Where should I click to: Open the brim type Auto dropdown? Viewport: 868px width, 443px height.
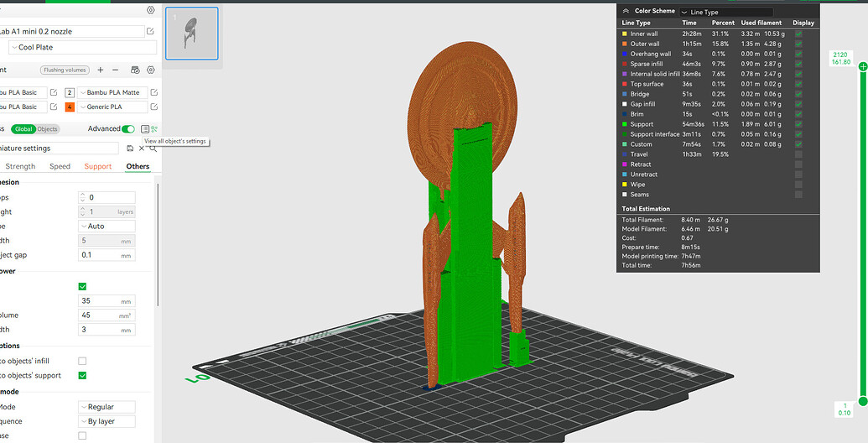pyautogui.click(x=107, y=226)
